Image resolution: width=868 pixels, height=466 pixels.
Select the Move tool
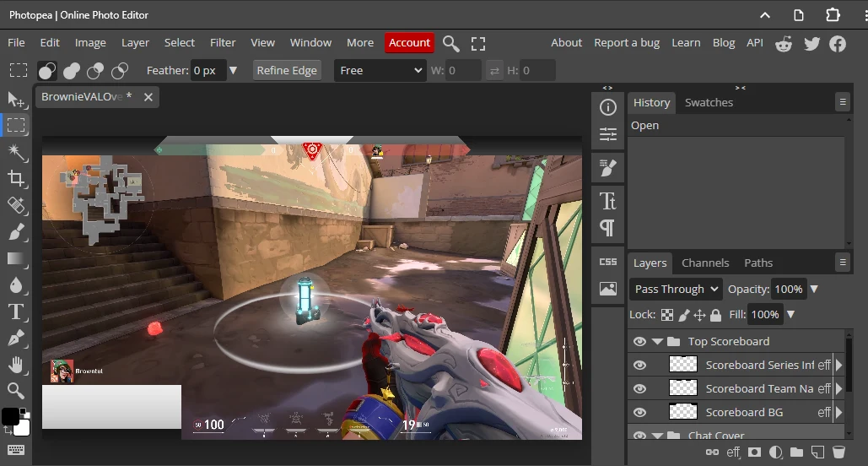coord(16,99)
